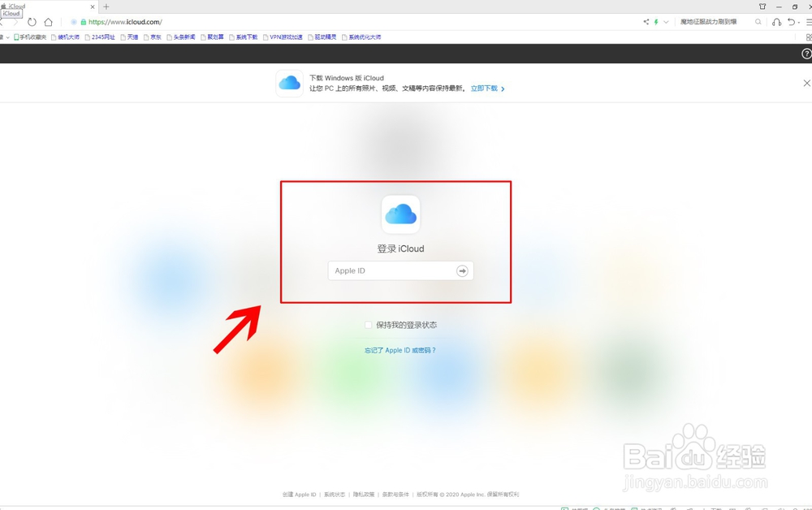Click the undo closed tab icon
The width and height of the screenshot is (812, 510).
tap(791, 22)
